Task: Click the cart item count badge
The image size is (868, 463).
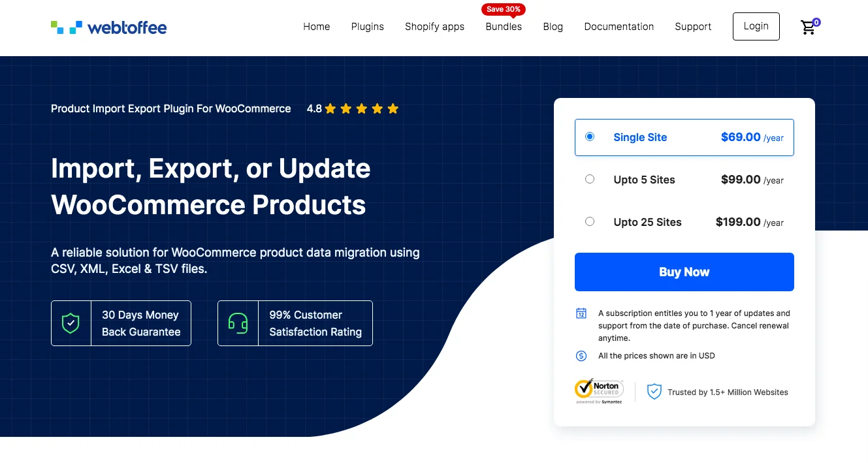Action: [816, 22]
